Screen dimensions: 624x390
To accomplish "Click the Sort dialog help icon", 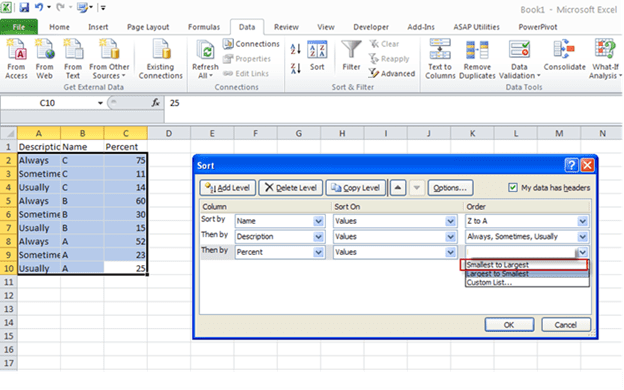I will tap(571, 165).
